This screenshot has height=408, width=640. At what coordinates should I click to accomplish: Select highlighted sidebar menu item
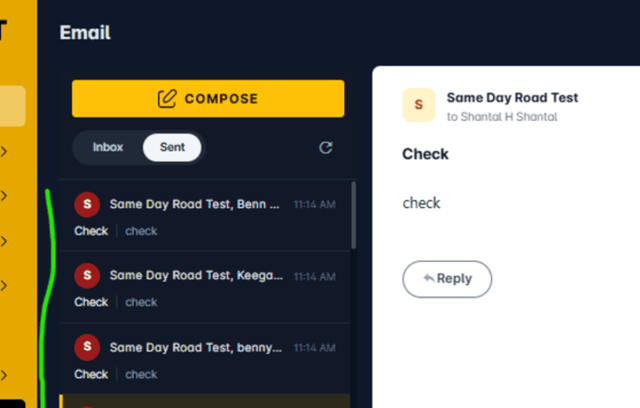[x=12, y=106]
